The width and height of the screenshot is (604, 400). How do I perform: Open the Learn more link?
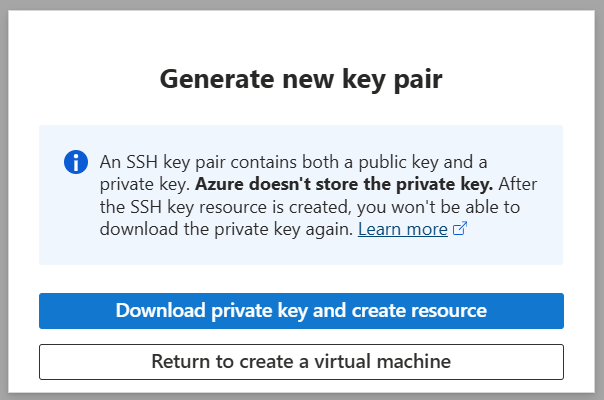pos(402,229)
